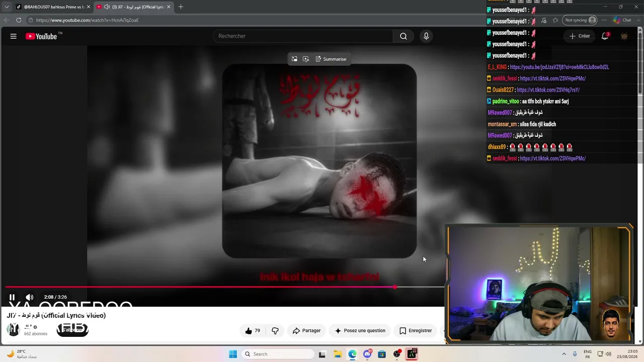This screenshot has width=644, height=362.
Task: Pause the video playback
Action: click(x=12, y=297)
